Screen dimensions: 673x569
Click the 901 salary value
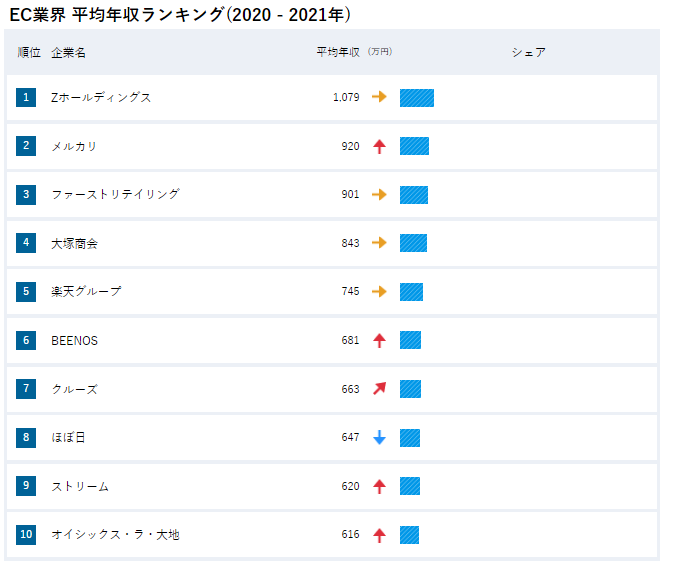click(350, 194)
